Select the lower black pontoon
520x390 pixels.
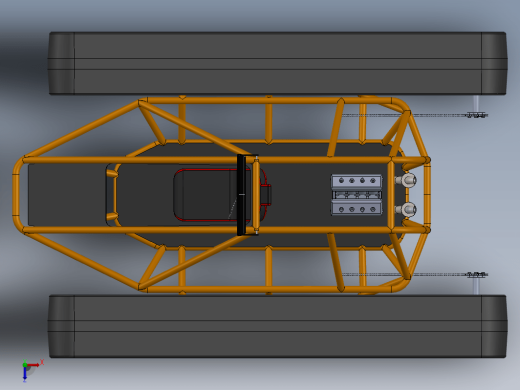[277, 326]
